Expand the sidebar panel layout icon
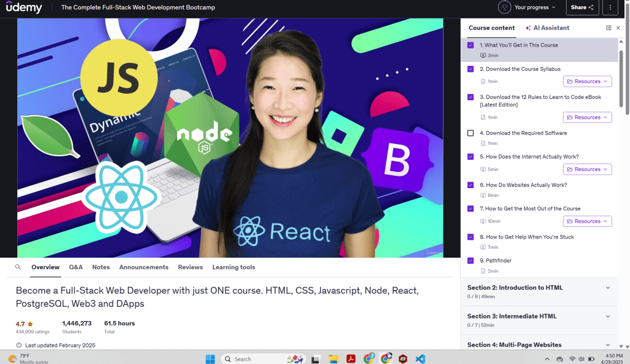 (608, 28)
